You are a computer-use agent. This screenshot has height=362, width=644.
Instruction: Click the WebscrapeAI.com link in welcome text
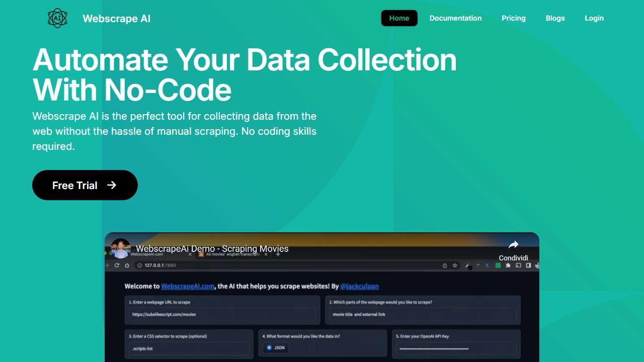(x=188, y=286)
